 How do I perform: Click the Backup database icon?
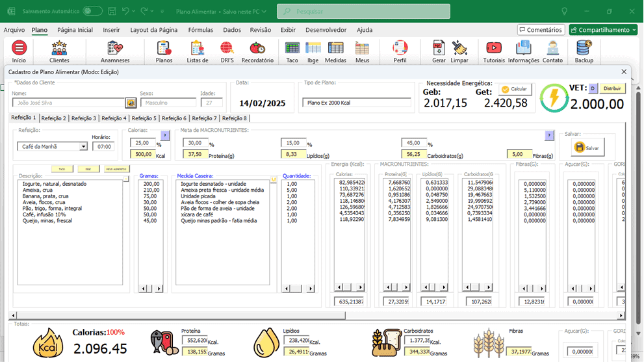click(584, 52)
